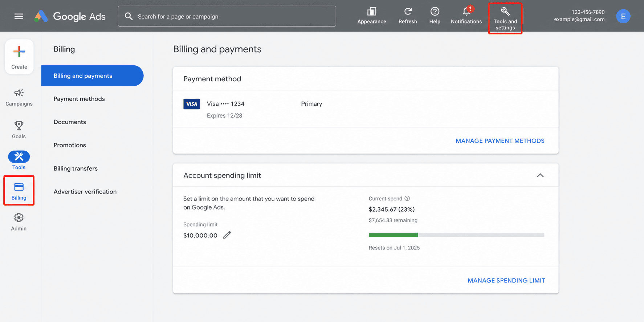Open Tools and settings

[505, 19]
